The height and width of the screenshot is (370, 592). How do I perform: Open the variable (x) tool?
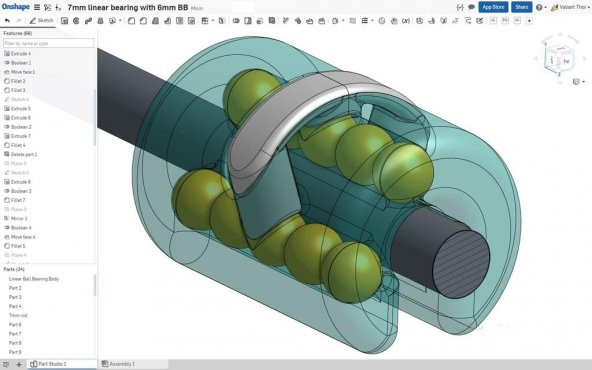click(406, 21)
